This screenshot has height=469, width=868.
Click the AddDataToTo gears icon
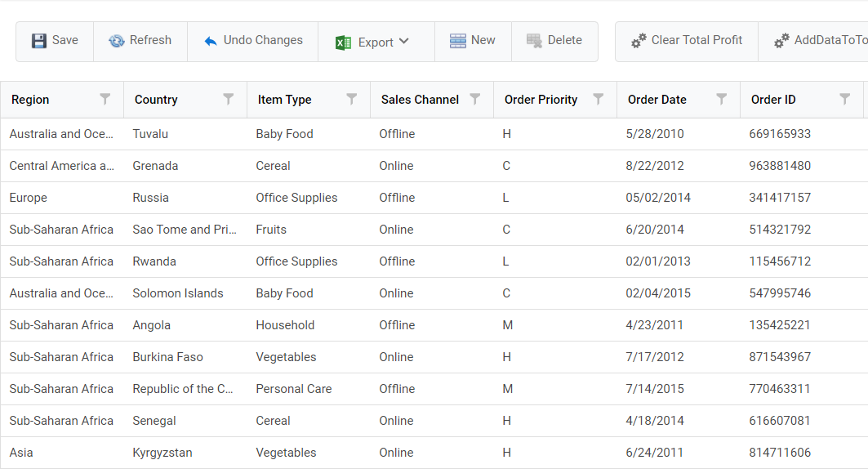(781, 41)
